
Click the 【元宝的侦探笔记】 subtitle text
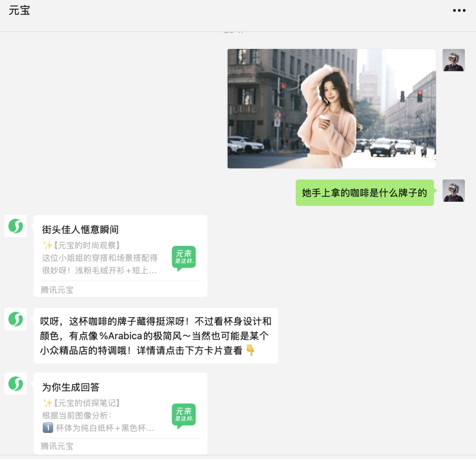(x=86, y=403)
